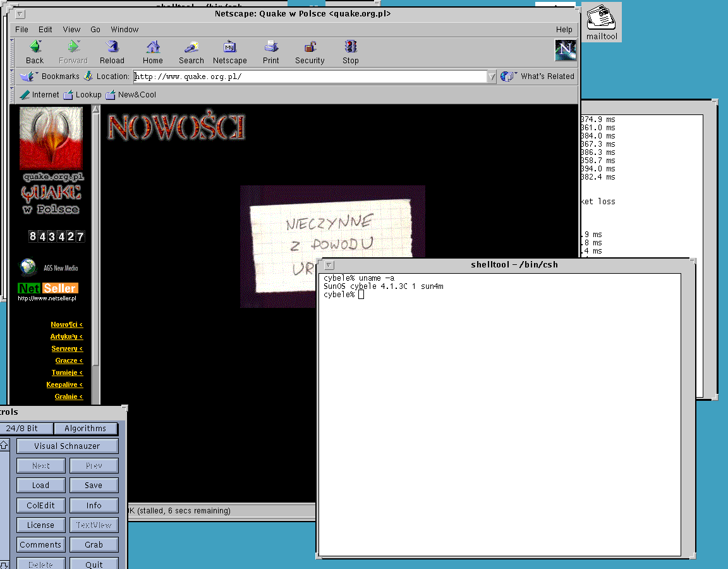This screenshot has width=728, height=569.
Task: Open the Serwery sidebar link
Action: coord(67,349)
